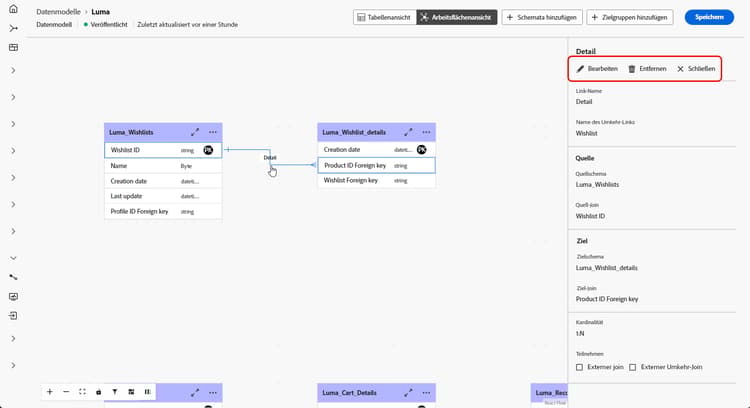Open the Luma_Cart_Details more options menu

point(426,393)
